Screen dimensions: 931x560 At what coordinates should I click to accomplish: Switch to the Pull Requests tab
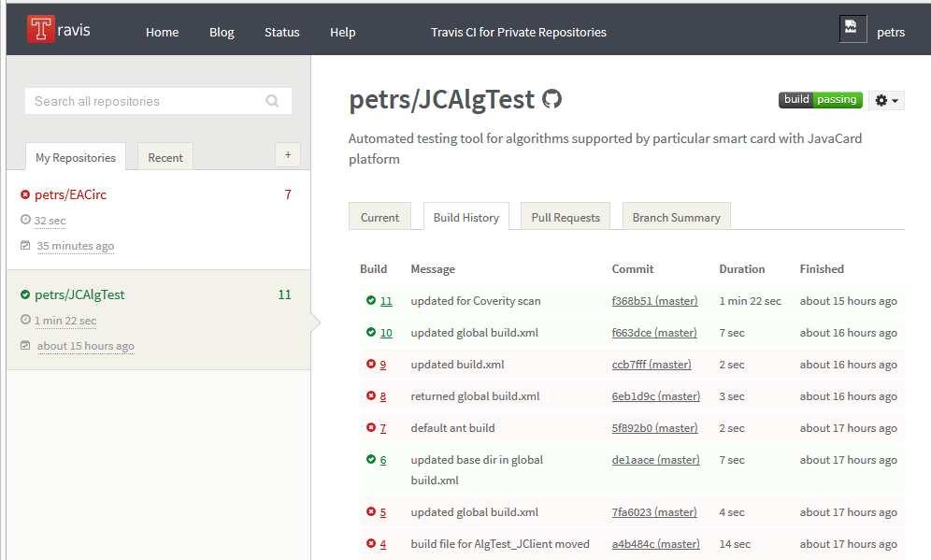click(x=566, y=217)
